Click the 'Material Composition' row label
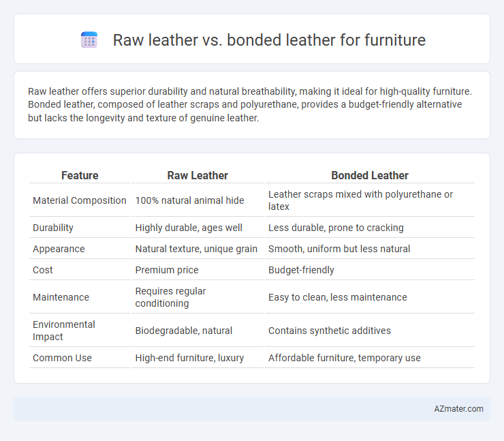This screenshot has width=504, height=441. (x=80, y=200)
